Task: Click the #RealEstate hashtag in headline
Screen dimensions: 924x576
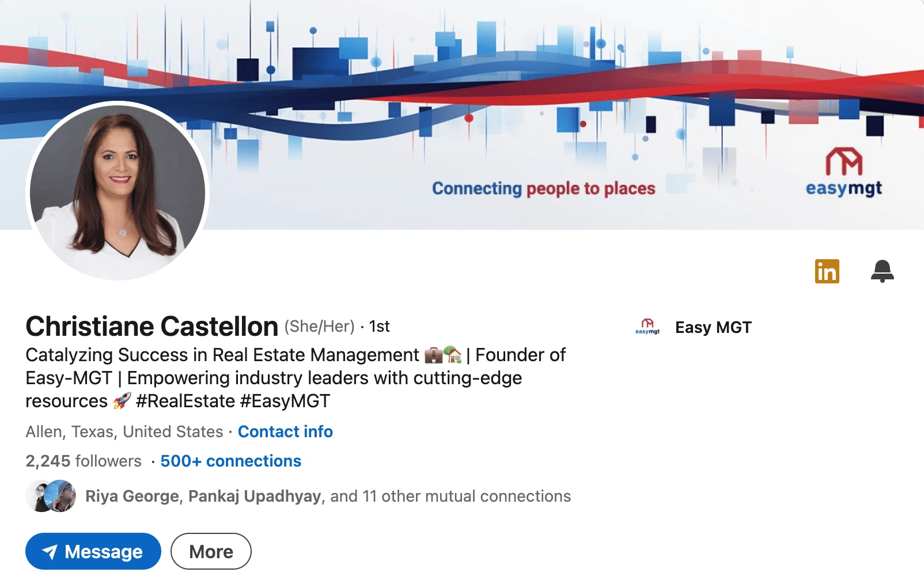Action: (185, 401)
